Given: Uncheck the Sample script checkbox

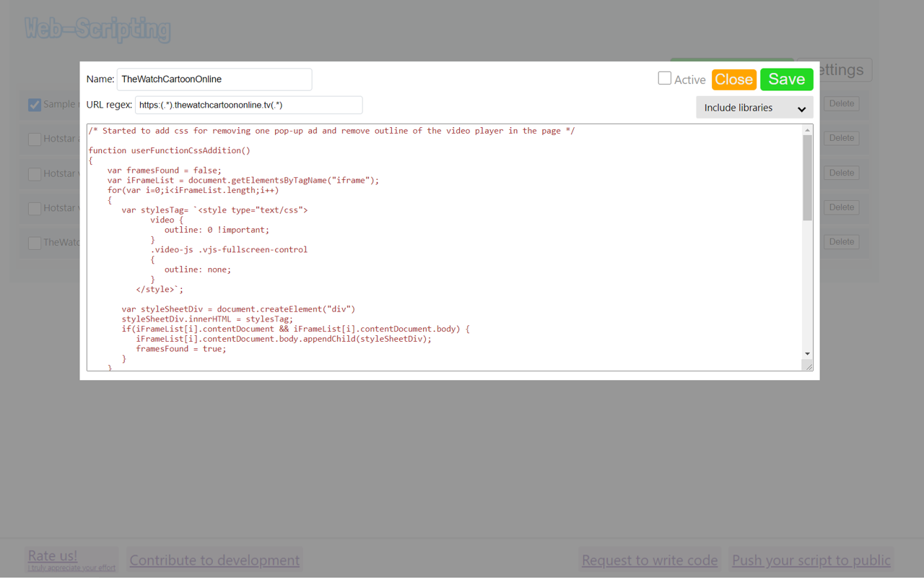Looking at the screenshot, I should 34,104.
